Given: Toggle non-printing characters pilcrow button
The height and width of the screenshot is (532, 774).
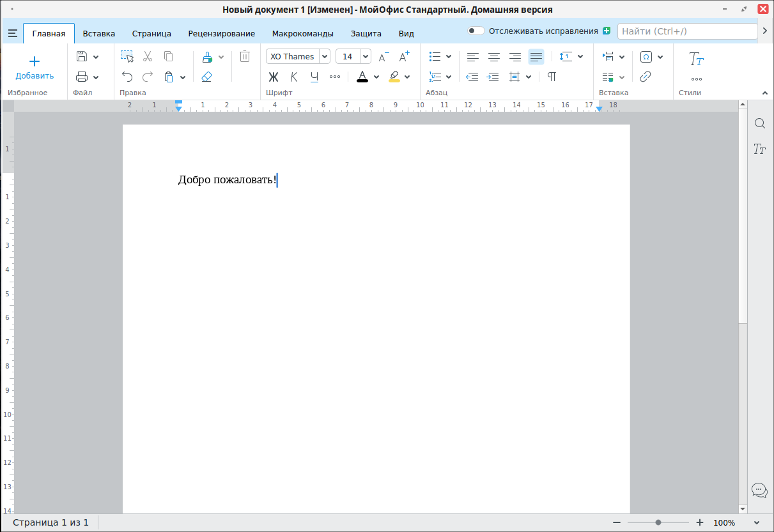Looking at the screenshot, I should 552,77.
